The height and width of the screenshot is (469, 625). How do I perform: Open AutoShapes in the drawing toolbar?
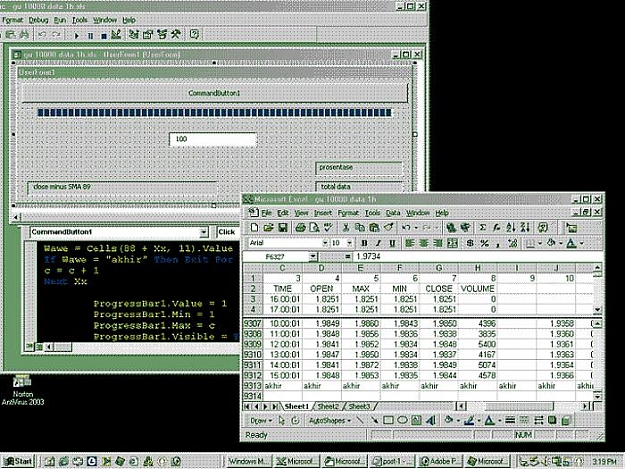(330, 420)
